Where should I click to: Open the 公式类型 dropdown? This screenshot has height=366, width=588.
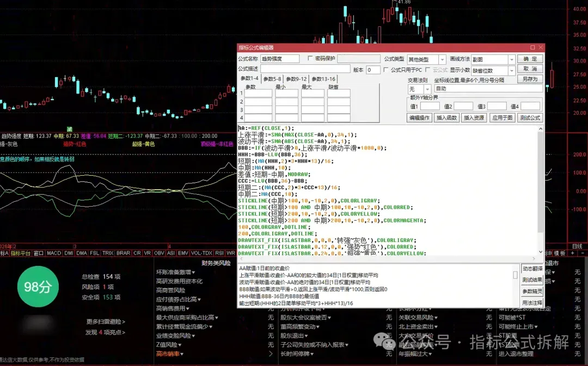tap(442, 60)
